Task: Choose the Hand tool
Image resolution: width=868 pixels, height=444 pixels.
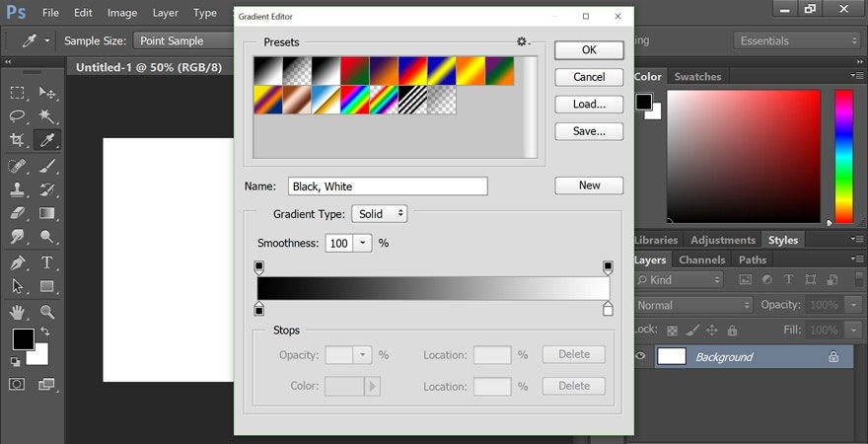Action: coord(18,312)
